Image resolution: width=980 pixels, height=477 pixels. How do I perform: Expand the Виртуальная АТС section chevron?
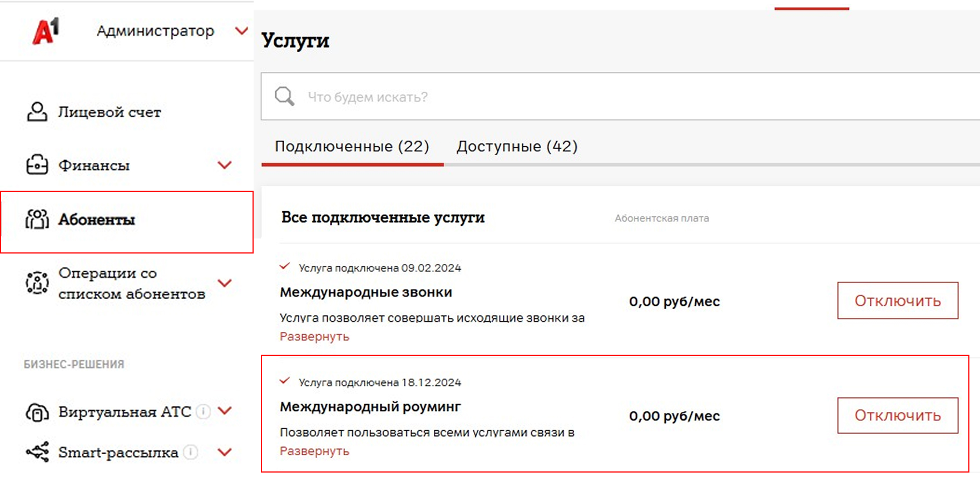click(x=224, y=411)
